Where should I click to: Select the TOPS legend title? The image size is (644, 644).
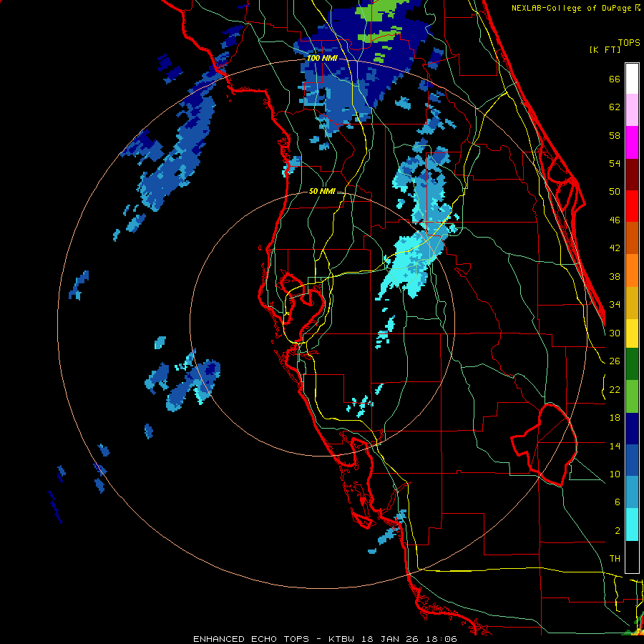pyautogui.click(x=629, y=42)
